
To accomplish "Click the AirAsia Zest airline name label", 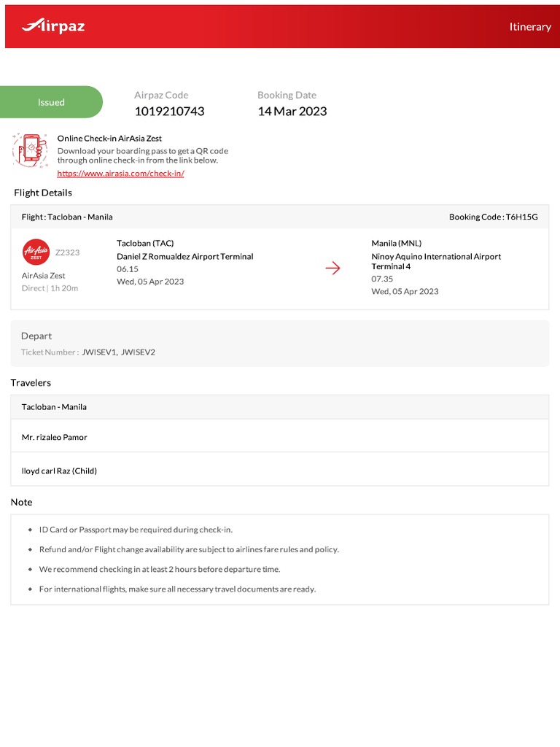I will [43, 276].
